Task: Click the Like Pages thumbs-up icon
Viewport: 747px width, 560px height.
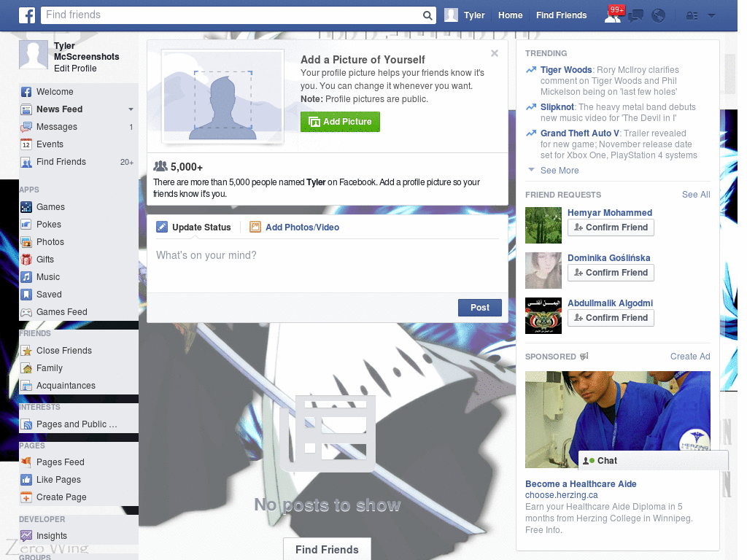Action: tap(27, 480)
